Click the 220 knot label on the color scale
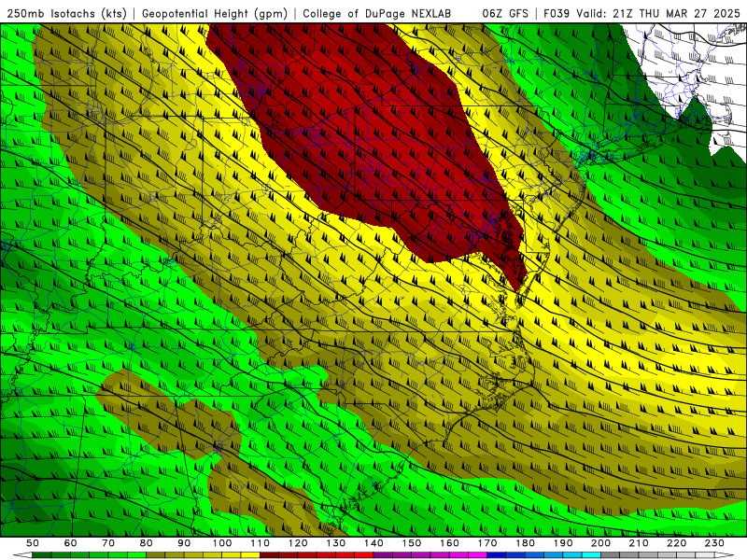The image size is (747, 560). click(676, 543)
